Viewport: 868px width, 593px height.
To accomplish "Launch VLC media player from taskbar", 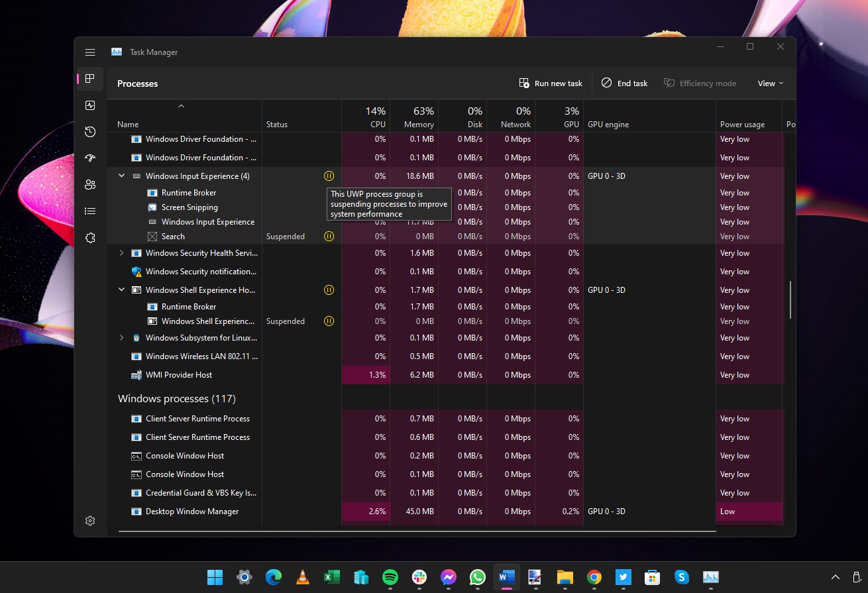I will pos(303,577).
